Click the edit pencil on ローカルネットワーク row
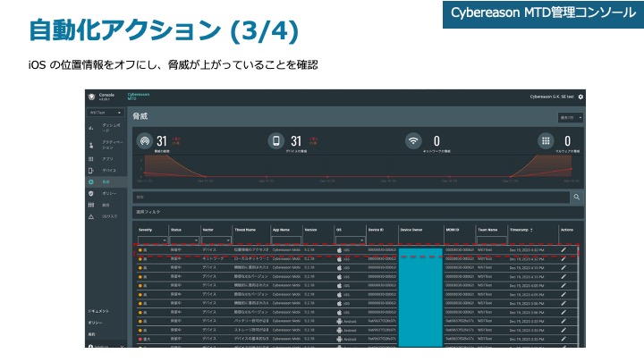This screenshot has height=362, width=644. point(563,258)
